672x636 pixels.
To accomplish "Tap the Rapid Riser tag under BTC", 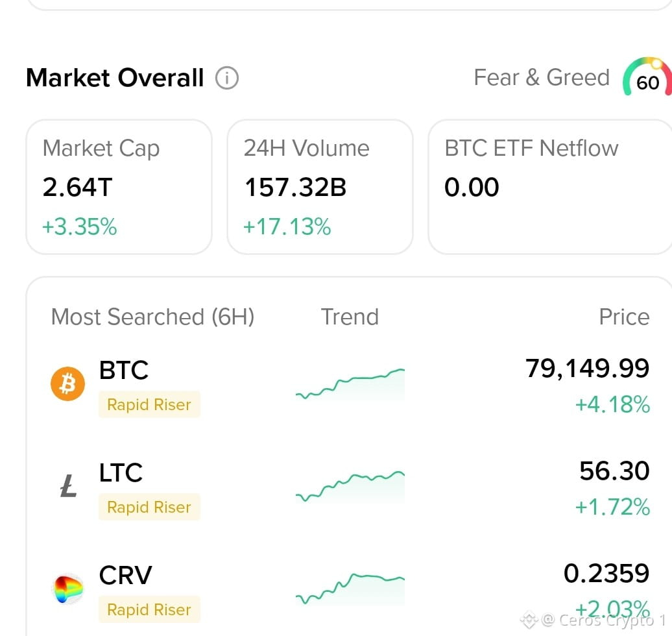I will (x=149, y=404).
